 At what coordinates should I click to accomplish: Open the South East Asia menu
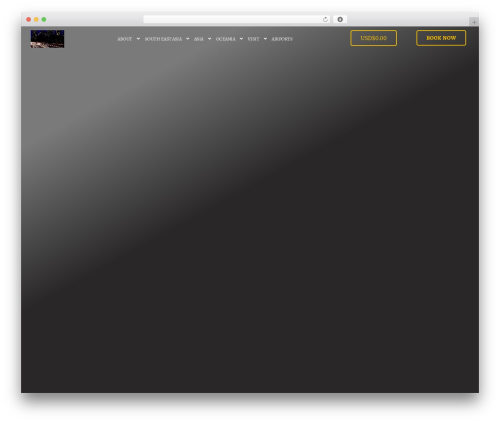pos(163,39)
